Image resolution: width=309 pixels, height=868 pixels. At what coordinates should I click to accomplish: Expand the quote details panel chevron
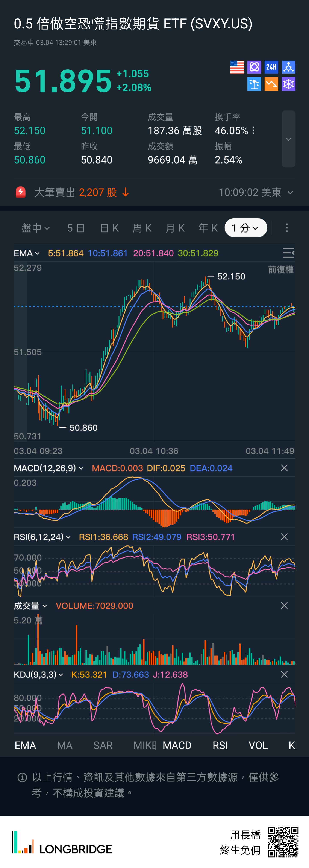pyautogui.click(x=288, y=139)
